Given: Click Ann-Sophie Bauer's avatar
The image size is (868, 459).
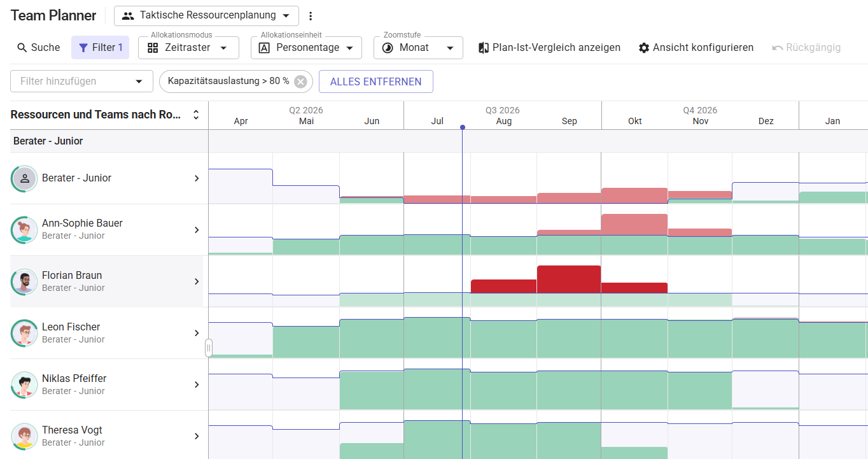Looking at the screenshot, I should 24,230.
